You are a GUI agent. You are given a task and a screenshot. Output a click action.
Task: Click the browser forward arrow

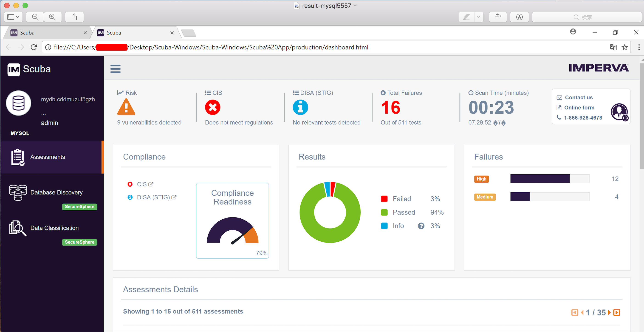pyautogui.click(x=21, y=47)
